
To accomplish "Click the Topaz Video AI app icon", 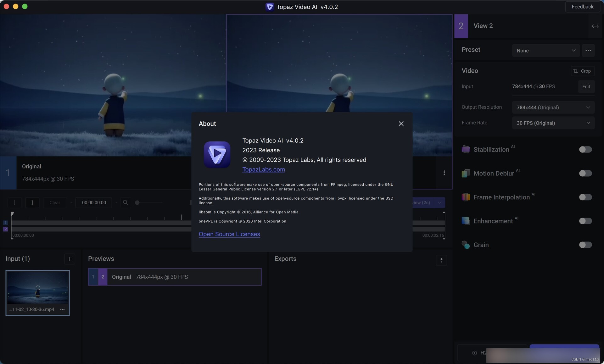I will click(x=216, y=154).
